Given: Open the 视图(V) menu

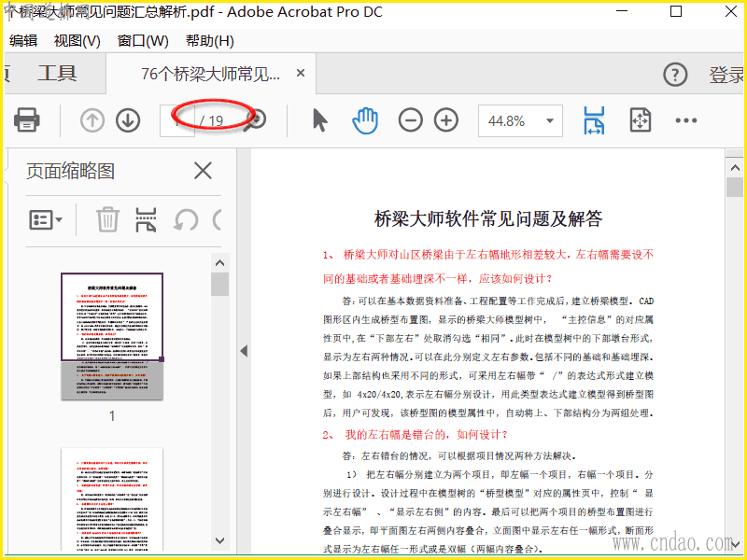Looking at the screenshot, I should click(78, 41).
